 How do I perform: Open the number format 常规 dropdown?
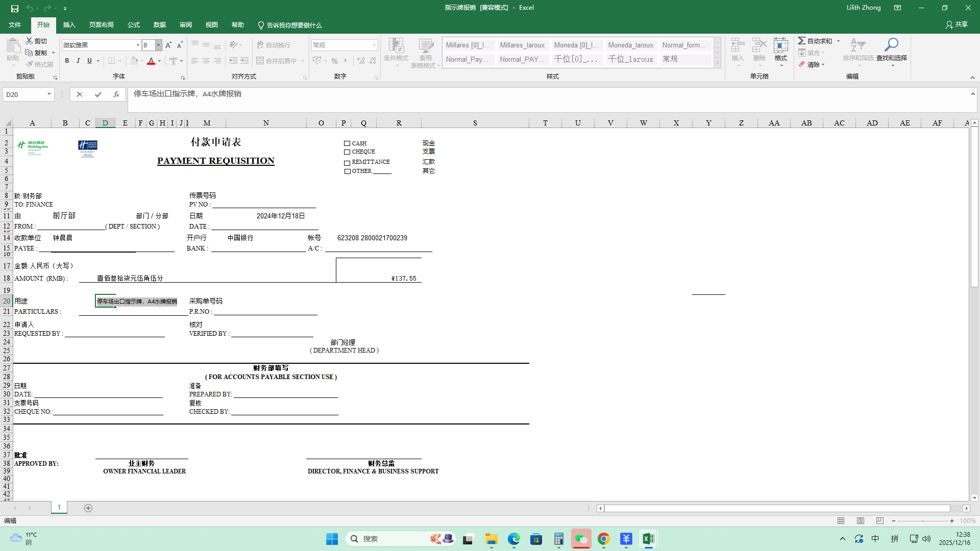pyautogui.click(x=374, y=45)
